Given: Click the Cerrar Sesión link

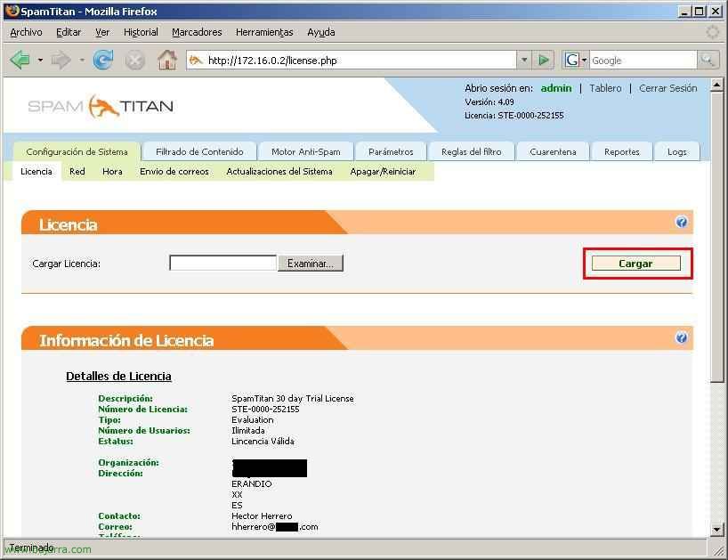Looking at the screenshot, I should point(668,88).
